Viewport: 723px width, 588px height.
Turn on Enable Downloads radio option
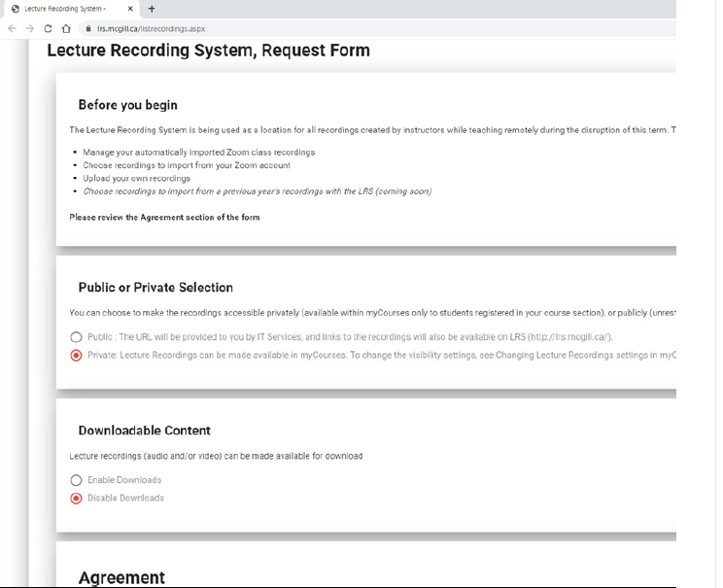(76, 480)
